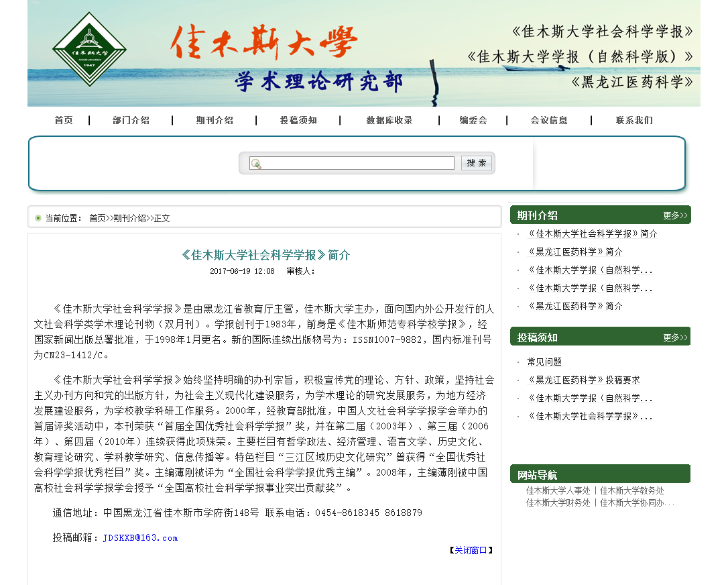
Task: Click the magnifier icon inside the search box
Action: point(256,164)
